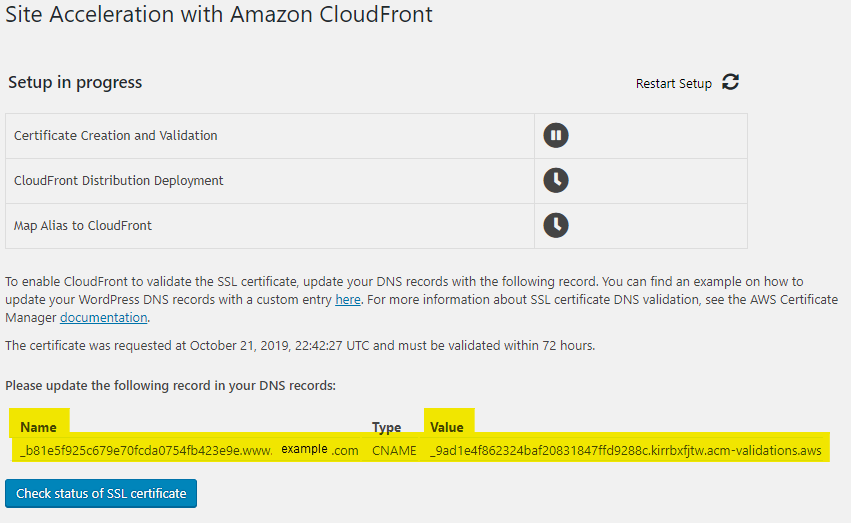Image resolution: width=851 pixels, height=523 pixels.
Task: Open the AWS Certificate Manager documentation link
Action: pos(103,317)
